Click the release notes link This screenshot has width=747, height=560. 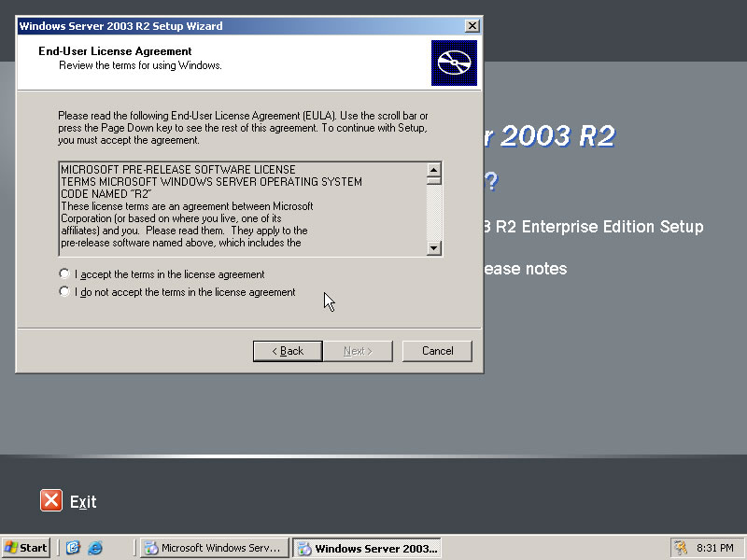pyautogui.click(x=523, y=269)
